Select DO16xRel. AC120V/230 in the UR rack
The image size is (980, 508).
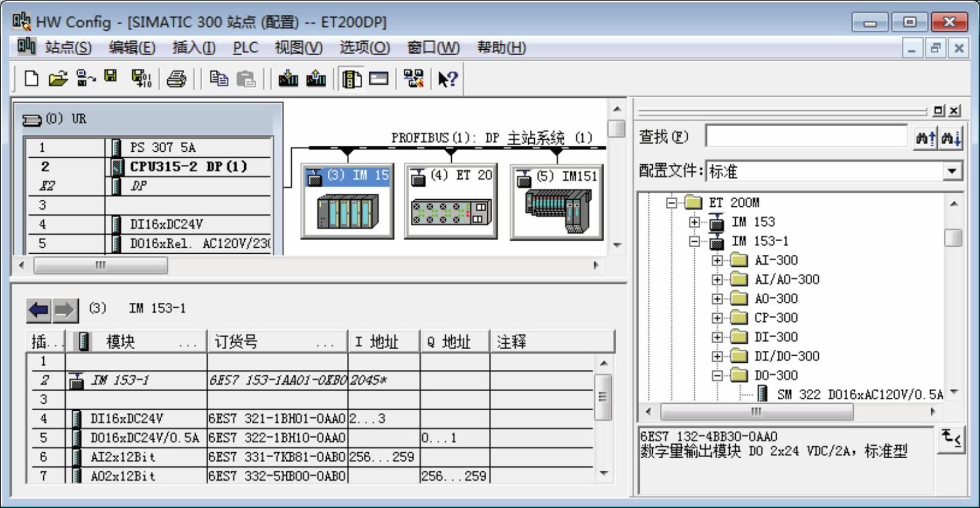coord(148,244)
